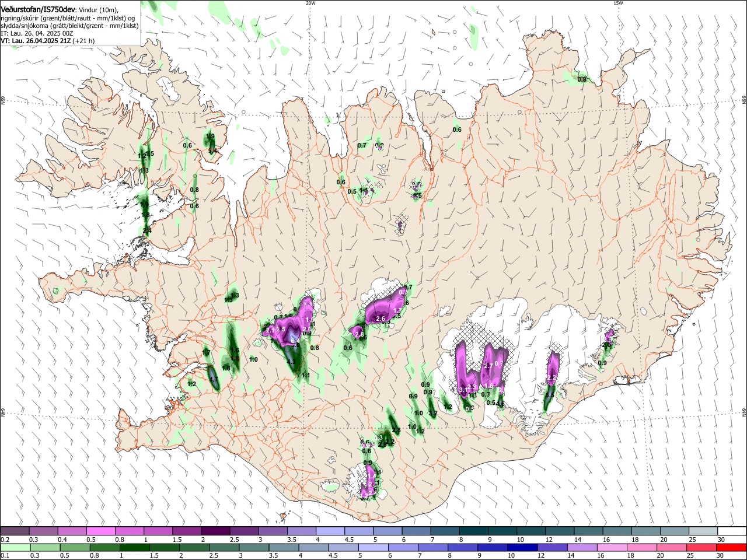Viewport: 747px width, 560px height.
Task: Click the 'VT: Lau. 26.04.2025 21Z (+21 h)' line
Action: pyautogui.click(x=47, y=41)
